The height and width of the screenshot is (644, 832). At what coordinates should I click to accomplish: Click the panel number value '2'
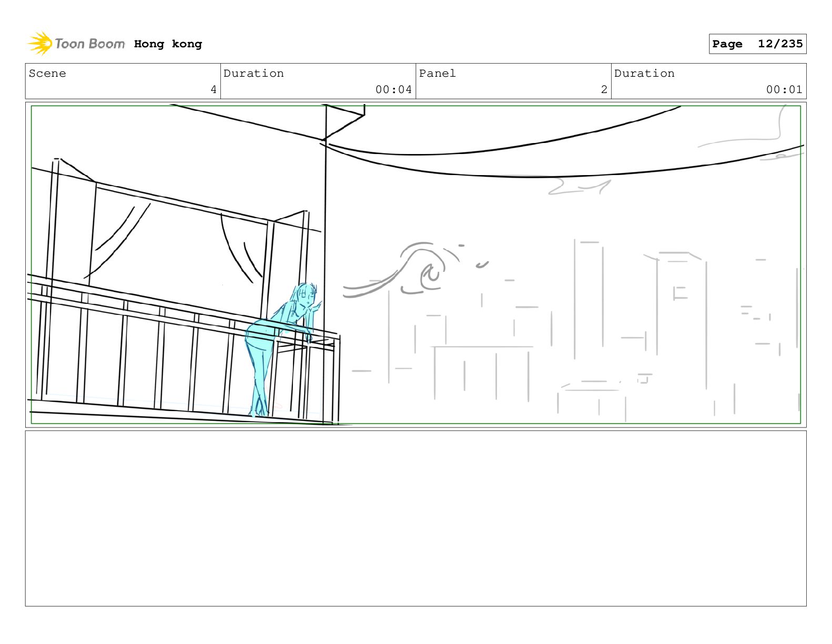pyautogui.click(x=604, y=90)
